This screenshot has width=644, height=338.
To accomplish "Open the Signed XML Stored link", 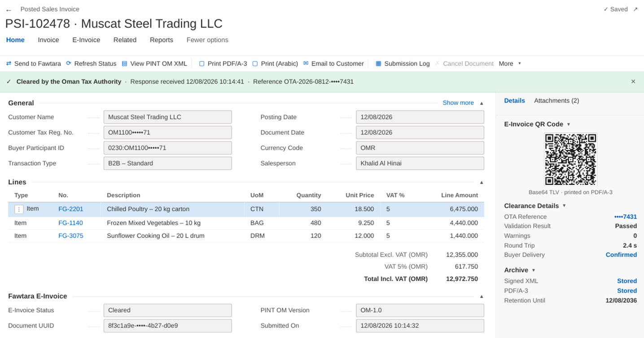I will coord(627,281).
